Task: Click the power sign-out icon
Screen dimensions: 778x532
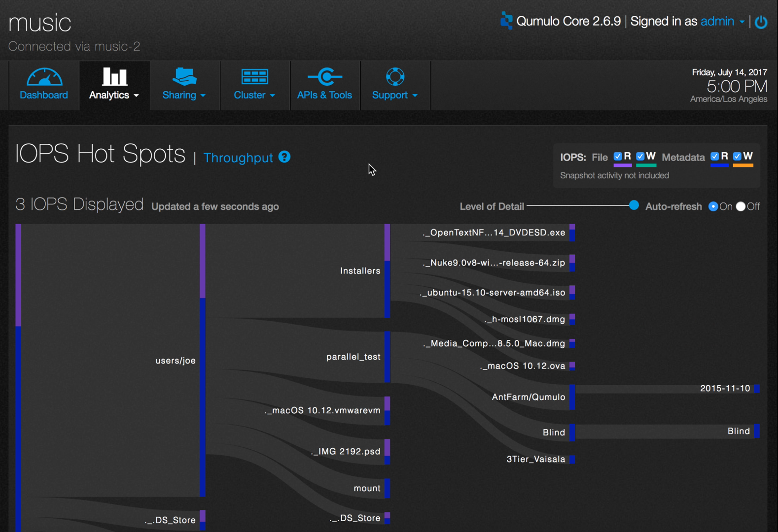Action: click(x=761, y=22)
